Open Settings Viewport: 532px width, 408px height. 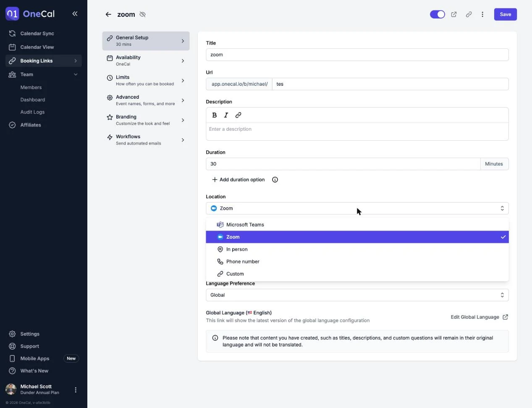[44, 334]
